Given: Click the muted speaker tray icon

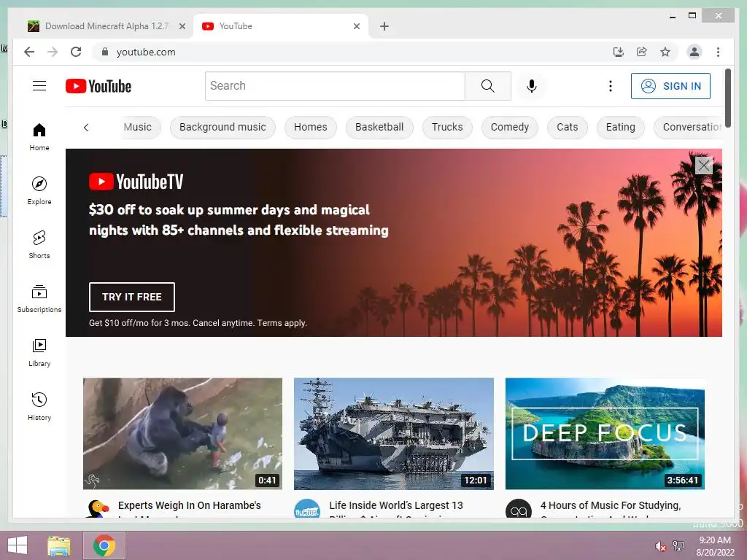Looking at the screenshot, I should [x=661, y=546].
